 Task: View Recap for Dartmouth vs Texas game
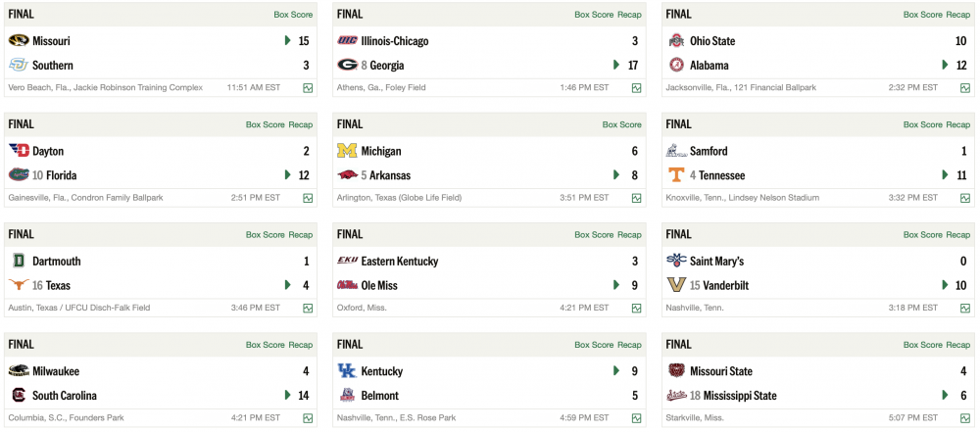pyautogui.click(x=301, y=235)
